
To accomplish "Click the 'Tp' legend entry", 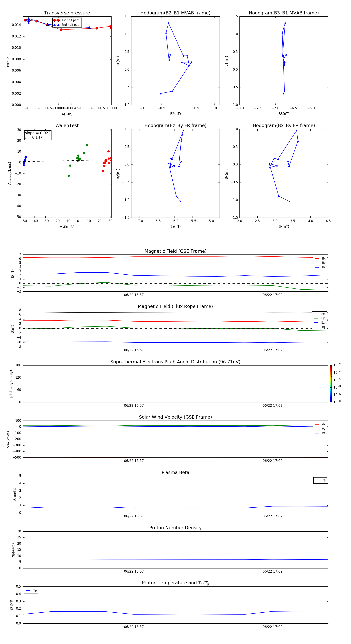I will click(x=31, y=591).
